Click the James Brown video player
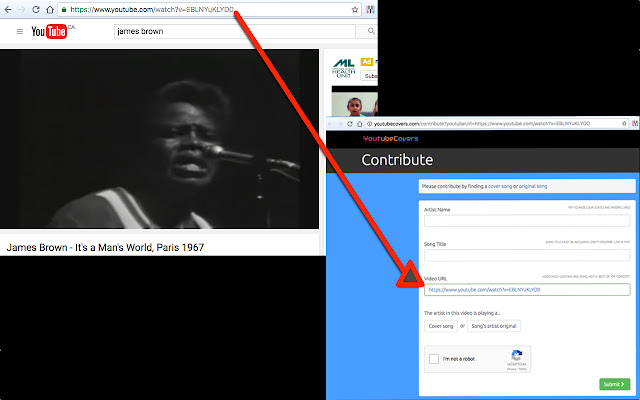 159,139
